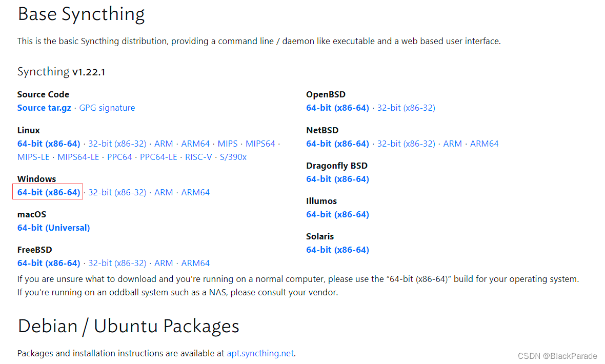Get the Windows ARM64 build

coord(195,192)
